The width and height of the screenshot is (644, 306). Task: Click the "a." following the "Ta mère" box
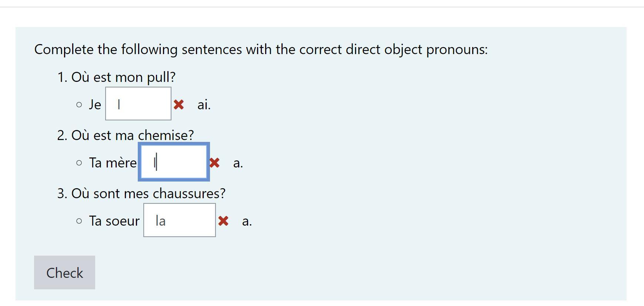238,163
